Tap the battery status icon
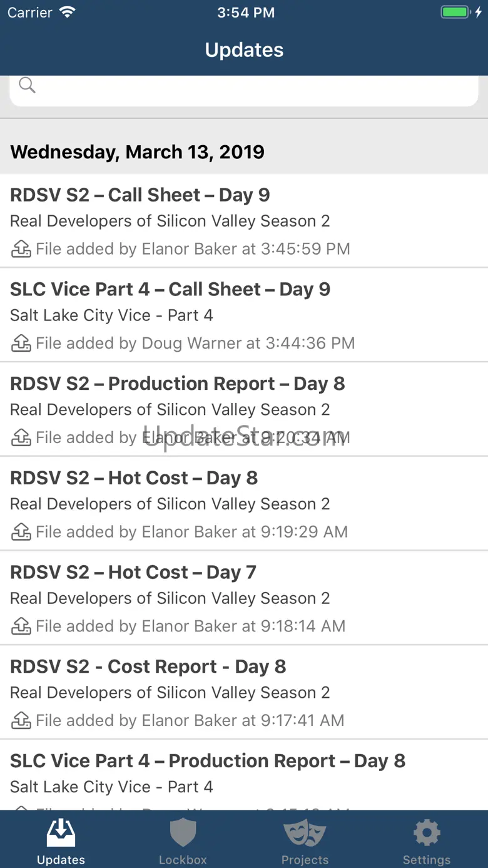488x868 pixels. click(x=457, y=13)
